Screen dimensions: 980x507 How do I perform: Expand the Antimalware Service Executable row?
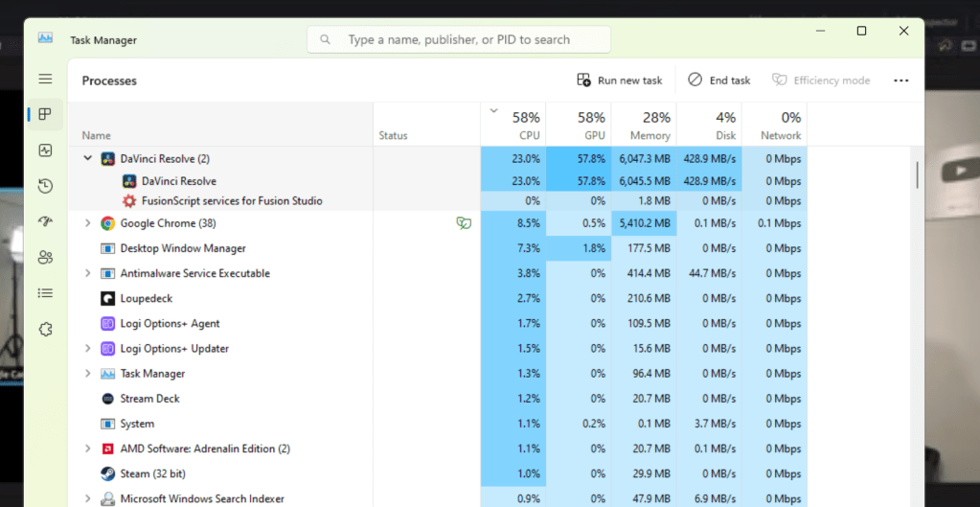click(87, 273)
